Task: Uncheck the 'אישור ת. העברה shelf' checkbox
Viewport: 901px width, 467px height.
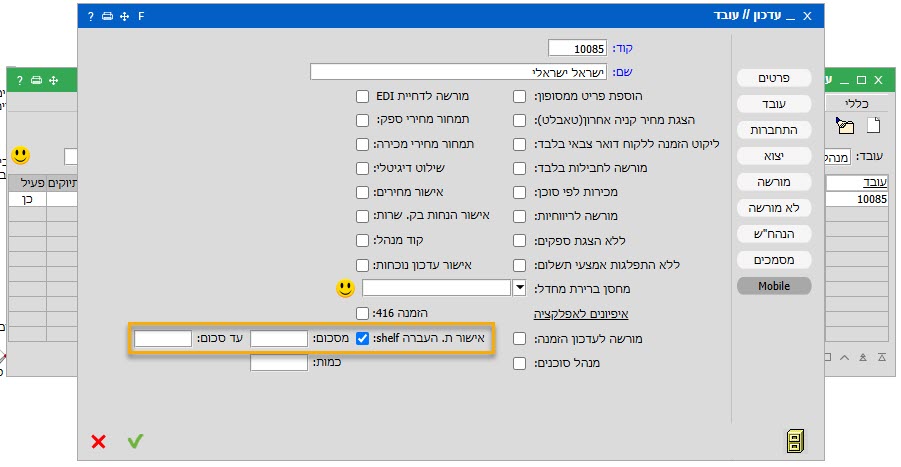Action: pos(363,339)
